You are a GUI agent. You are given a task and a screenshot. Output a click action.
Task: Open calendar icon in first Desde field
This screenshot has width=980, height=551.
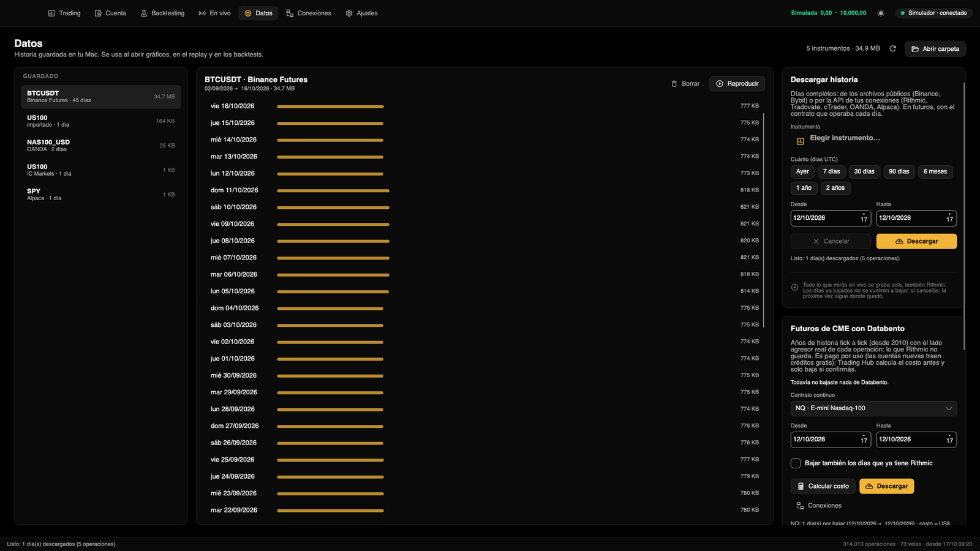tap(864, 218)
